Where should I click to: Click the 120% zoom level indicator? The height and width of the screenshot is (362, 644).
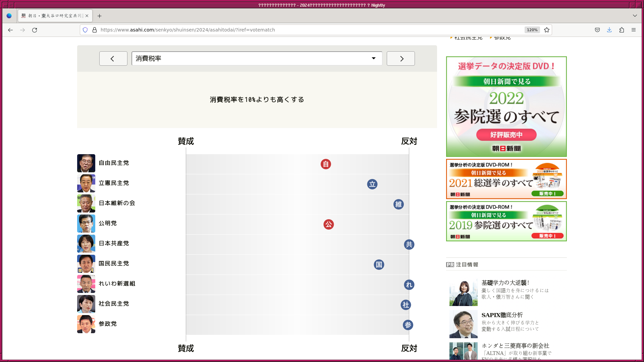pos(532,30)
